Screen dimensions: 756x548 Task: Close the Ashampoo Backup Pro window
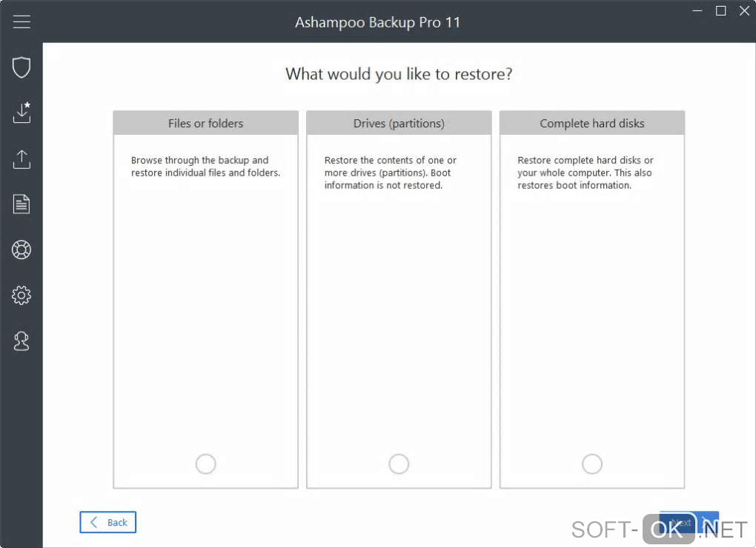click(x=744, y=10)
